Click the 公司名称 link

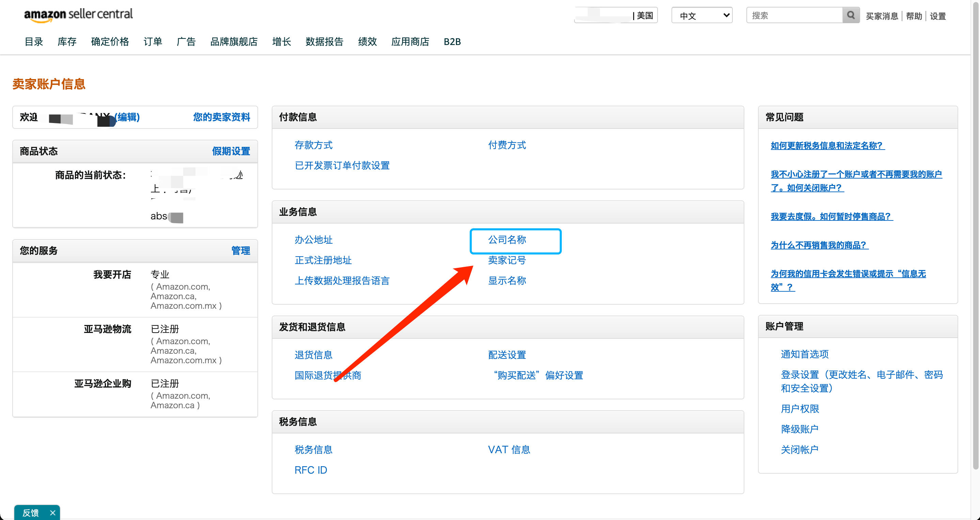pos(507,240)
